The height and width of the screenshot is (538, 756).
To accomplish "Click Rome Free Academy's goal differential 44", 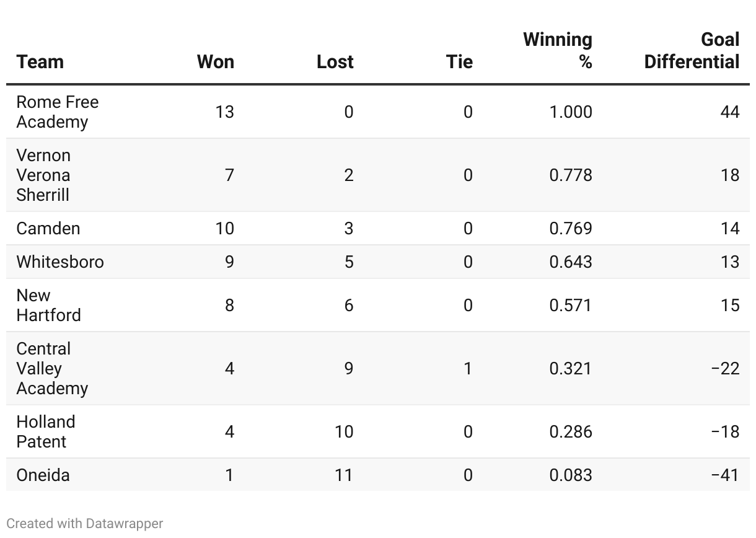I will [730, 112].
